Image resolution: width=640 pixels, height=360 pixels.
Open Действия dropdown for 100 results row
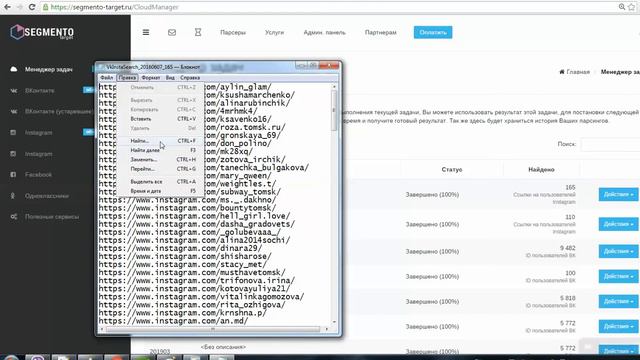click(618, 276)
